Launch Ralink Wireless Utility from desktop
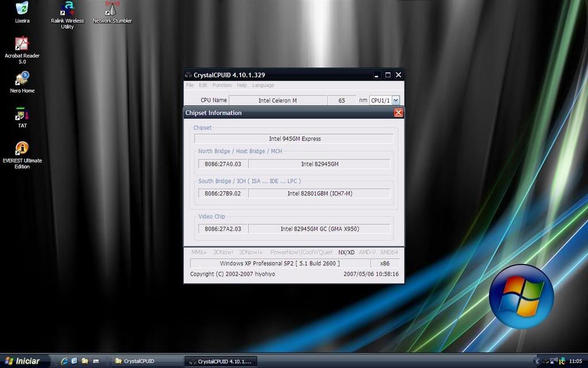Image resolution: width=588 pixels, height=368 pixels. tap(68, 9)
